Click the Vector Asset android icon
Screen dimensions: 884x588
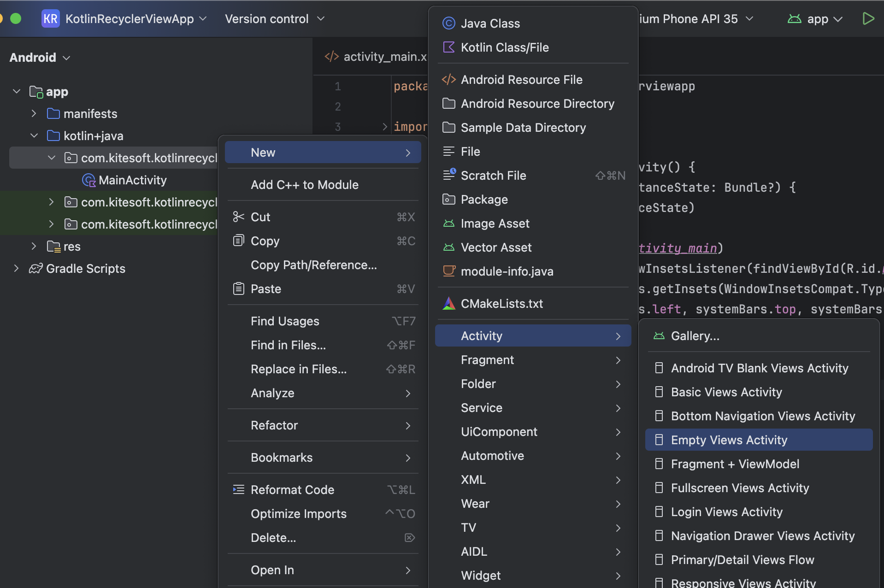coord(448,247)
